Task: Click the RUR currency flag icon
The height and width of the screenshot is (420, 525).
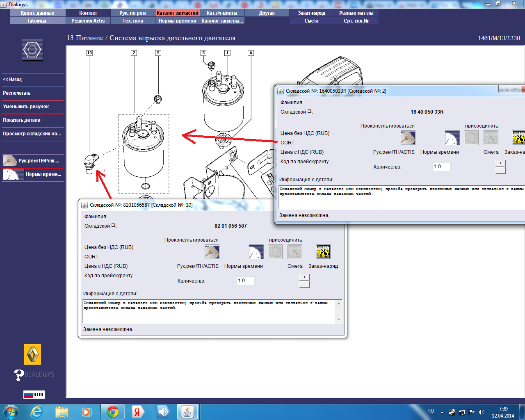Action: click(34, 395)
